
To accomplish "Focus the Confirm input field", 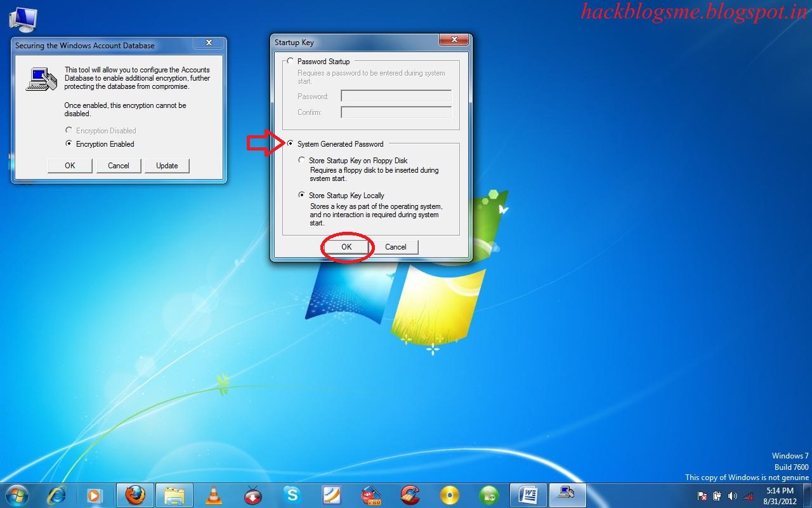I will tap(396, 112).
